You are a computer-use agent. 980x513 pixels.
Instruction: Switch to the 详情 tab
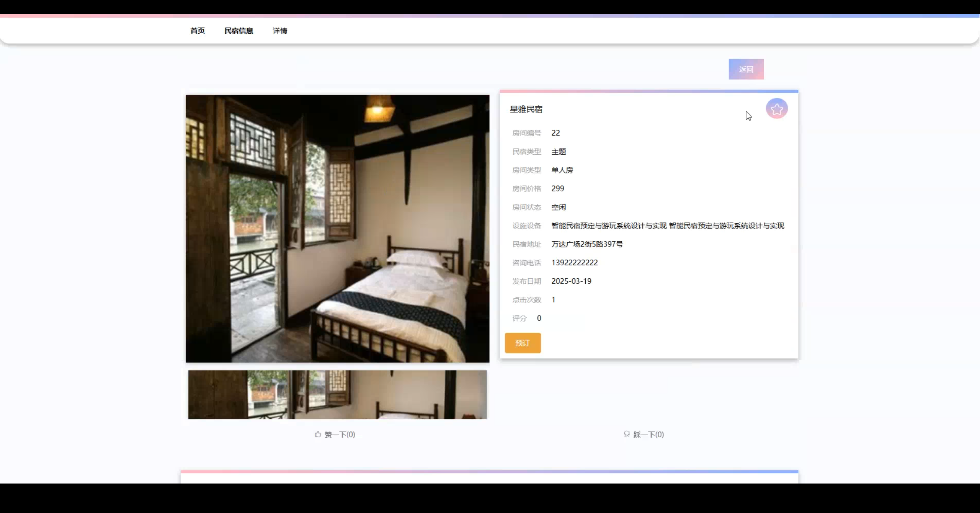(x=280, y=31)
